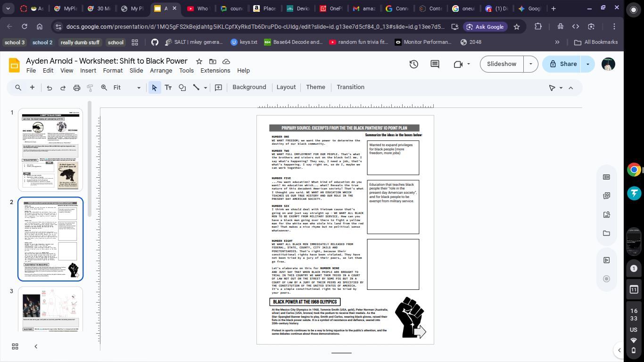Click the Undo arrow in toolbar
Image resolution: width=644 pixels, height=362 pixels.
pos(49,88)
